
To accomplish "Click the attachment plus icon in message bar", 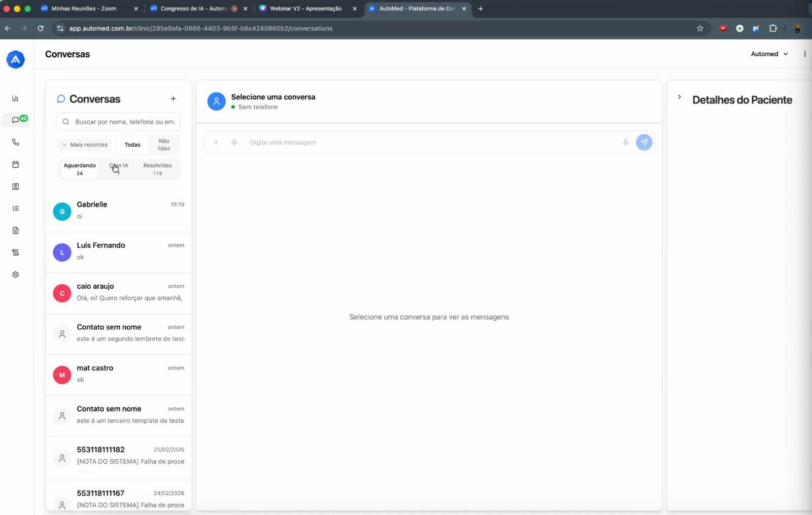I will pos(216,142).
